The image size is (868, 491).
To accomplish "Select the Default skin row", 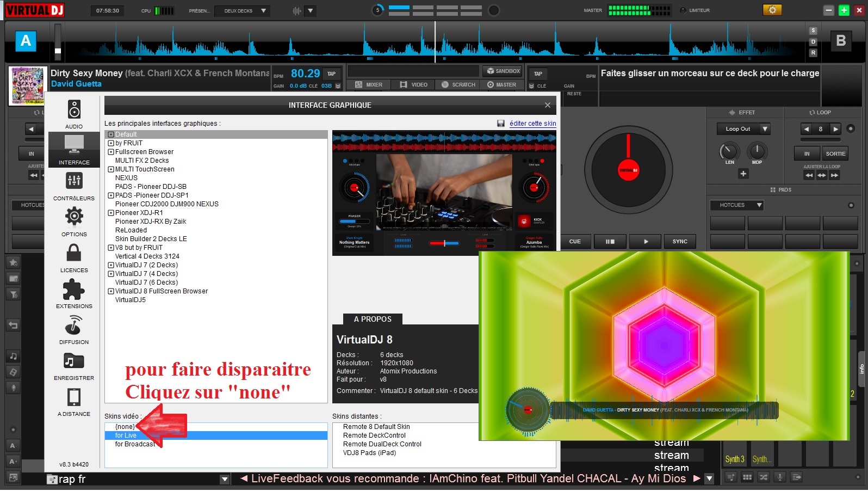I will tap(216, 134).
